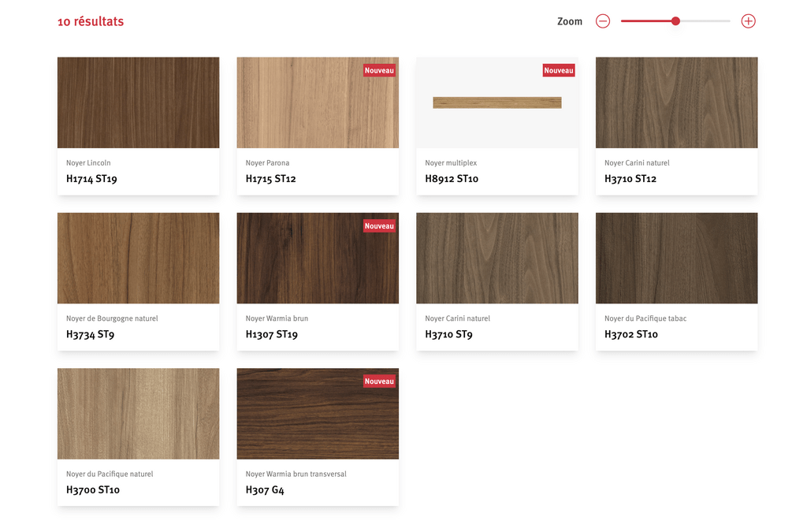This screenshot has height=532, width=807.
Task: Click the H3700 ST10 decor code
Action: [x=93, y=489]
